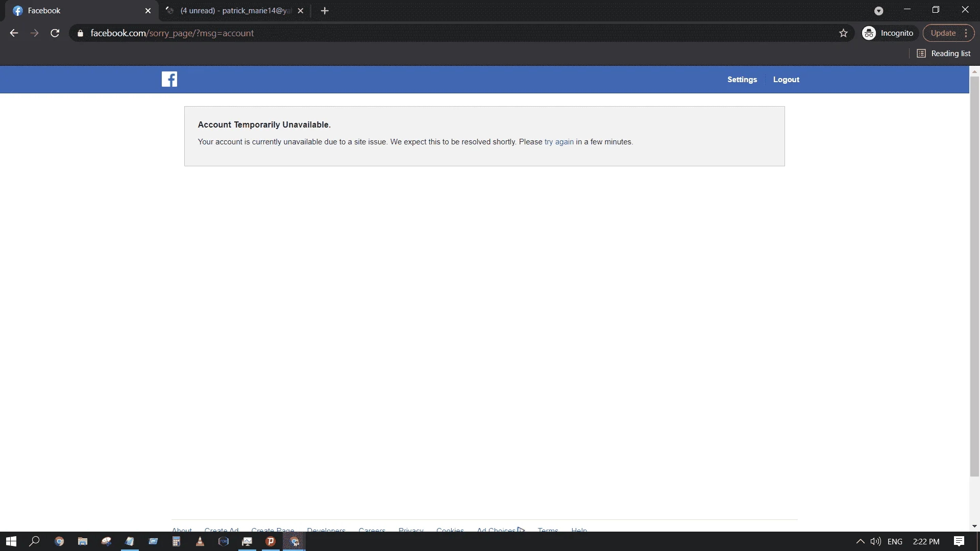The image size is (980, 551).
Task: Click the page scrollbar down arrow
Action: pyautogui.click(x=974, y=526)
